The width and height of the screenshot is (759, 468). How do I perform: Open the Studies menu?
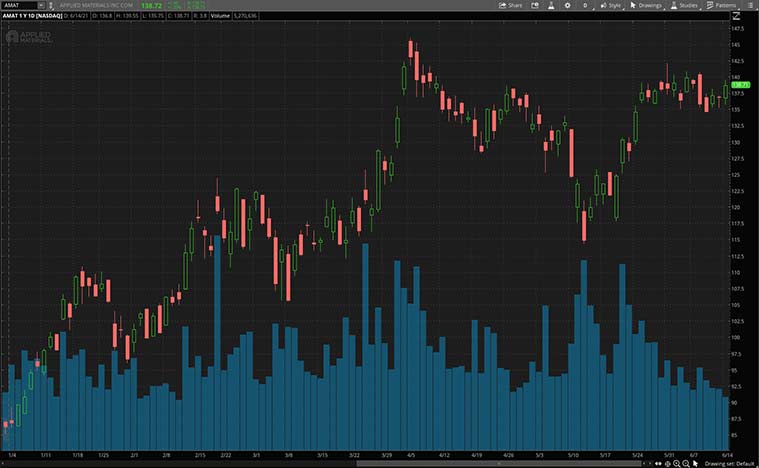pyautogui.click(x=685, y=5)
